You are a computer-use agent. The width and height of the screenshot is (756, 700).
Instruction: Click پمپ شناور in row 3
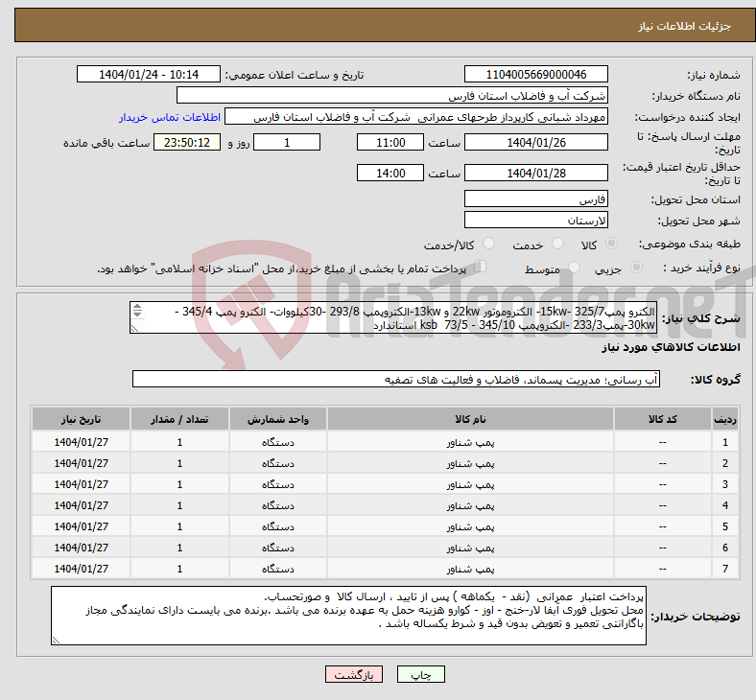470,484
